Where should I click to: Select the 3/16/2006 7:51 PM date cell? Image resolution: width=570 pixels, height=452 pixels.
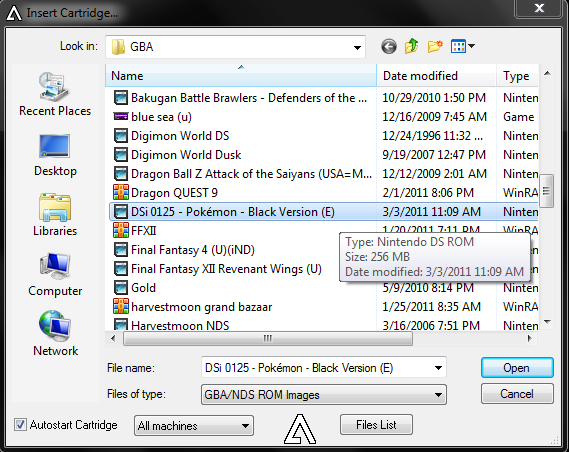click(431, 325)
